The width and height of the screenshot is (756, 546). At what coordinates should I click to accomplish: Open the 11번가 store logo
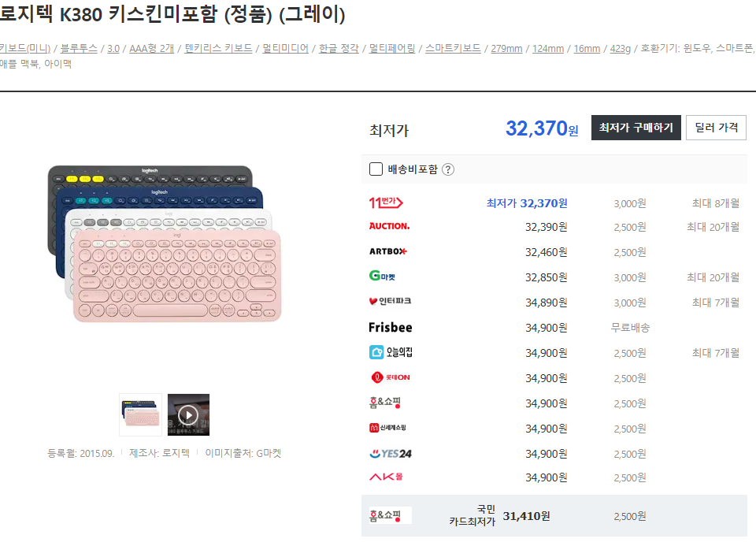(386, 202)
